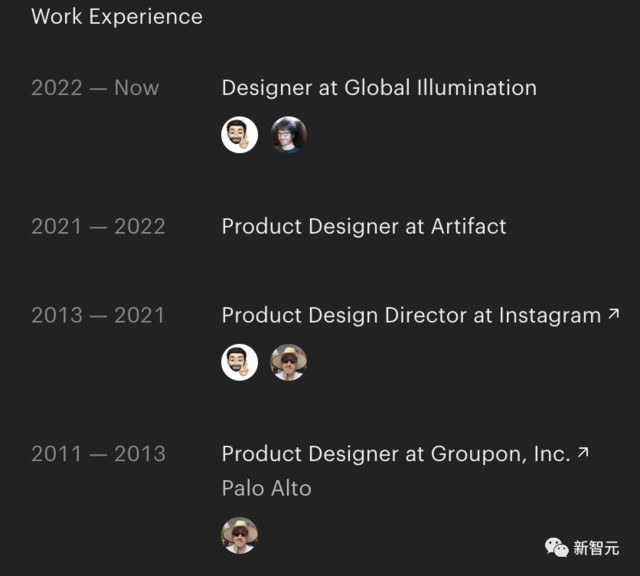
Task: Select the 2021 — 2022 date range
Action: click(98, 226)
